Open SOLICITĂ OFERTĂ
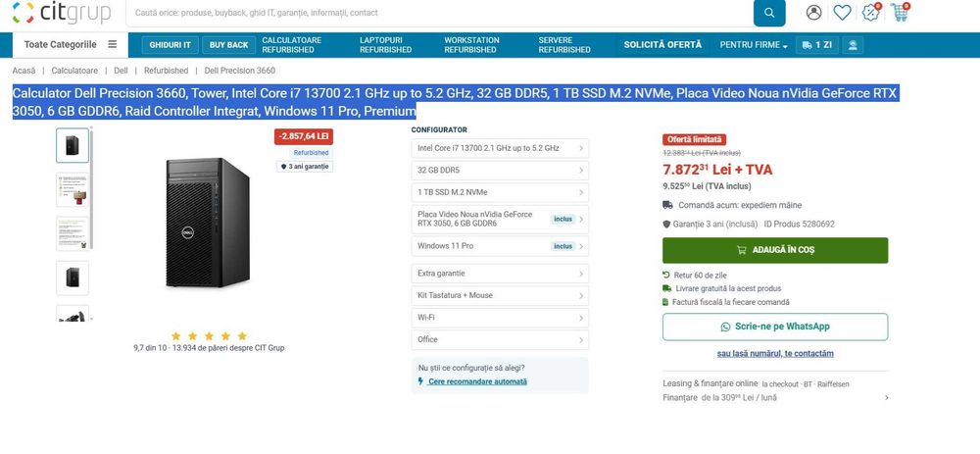 pos(662,45)
